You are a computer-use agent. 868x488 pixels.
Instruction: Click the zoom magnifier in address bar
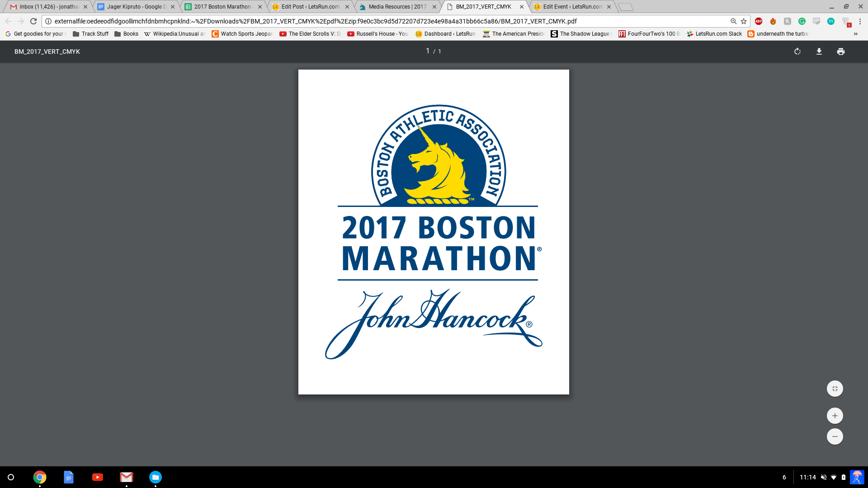click(x=733, y=21)
